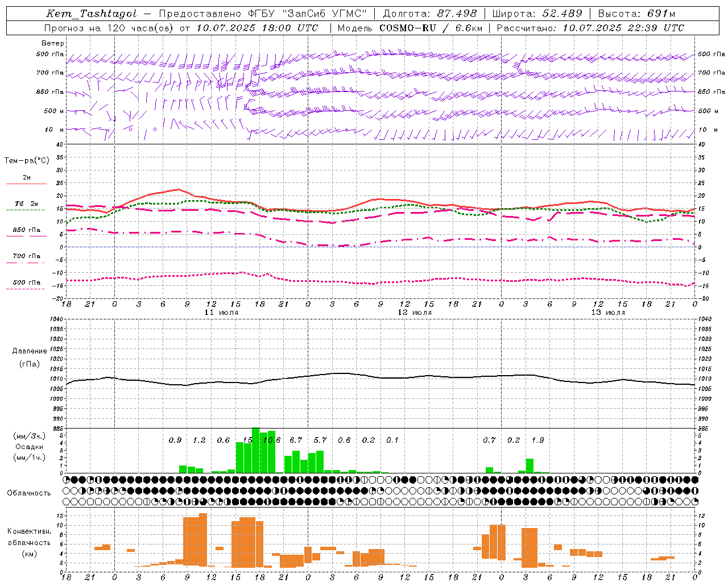Select the Модель COSMO-RU / 6.6км text
Viewport: 728px width, 582px height.
pyautogui.click(x=410, y=28)
